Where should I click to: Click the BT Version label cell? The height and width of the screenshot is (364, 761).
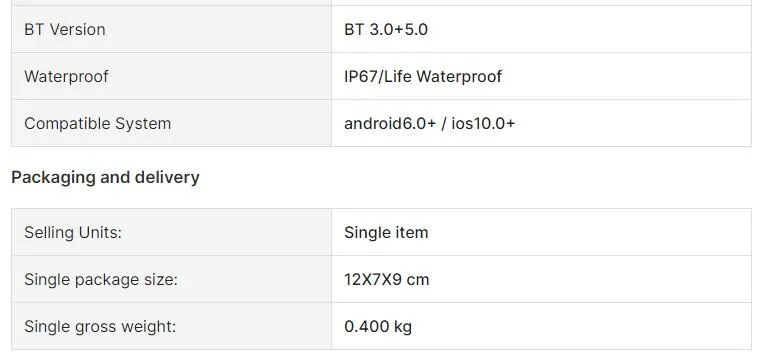click(x=171, y=29)
